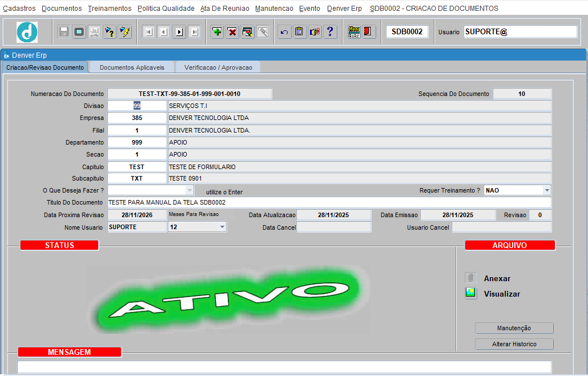This screenshot has height=376, width=588.
Task: Click the red X delete record icon
Action: pos(232,32)
